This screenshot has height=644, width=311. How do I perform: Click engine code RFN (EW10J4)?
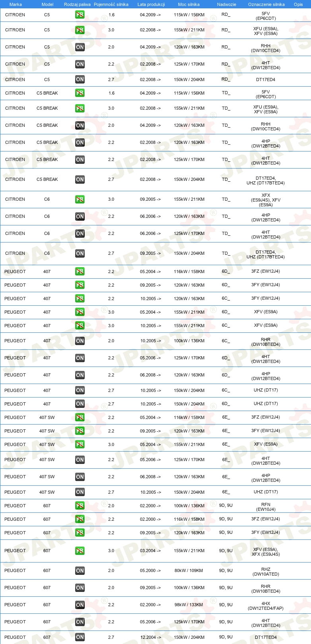266,507
